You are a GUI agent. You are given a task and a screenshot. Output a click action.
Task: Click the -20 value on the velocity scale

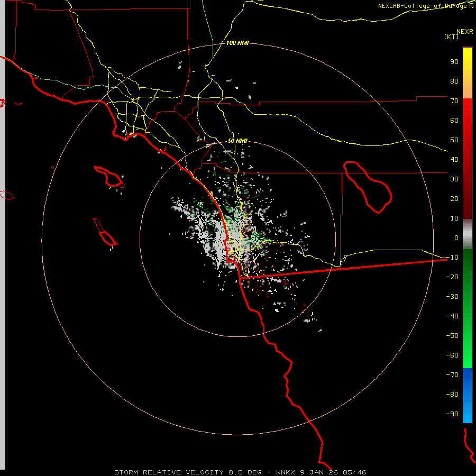coord(452,277)
